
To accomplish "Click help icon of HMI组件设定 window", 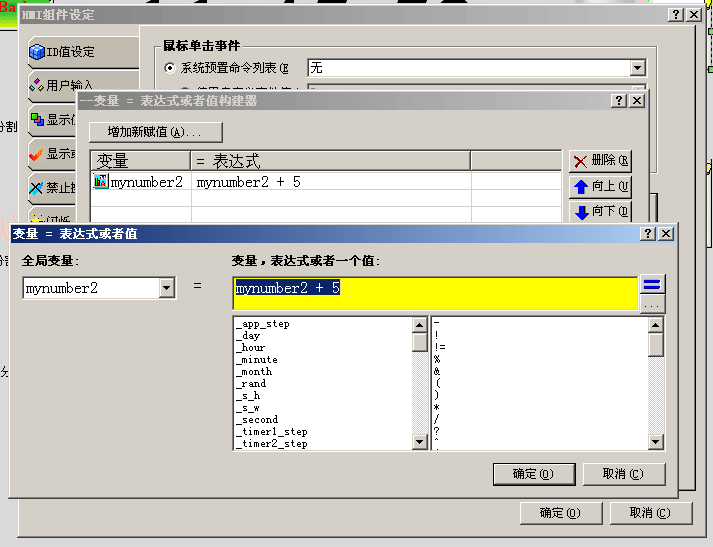I will coord(675,14).
